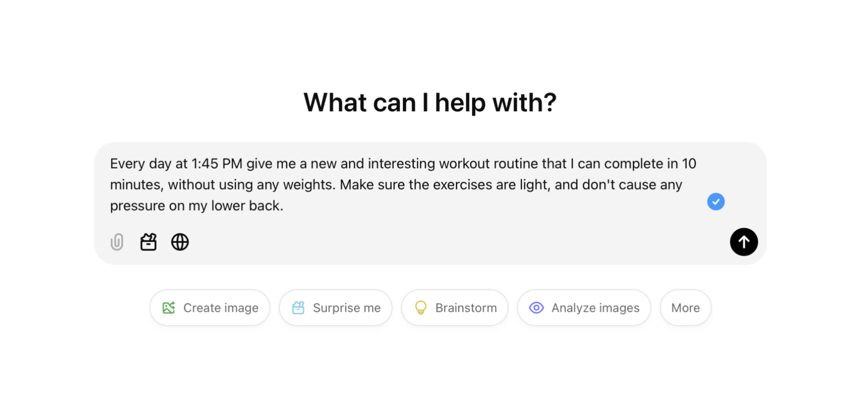Click the "What can I help with?" heading
The width and height of the screenshot is (868, 412).
tap(430, 102)
